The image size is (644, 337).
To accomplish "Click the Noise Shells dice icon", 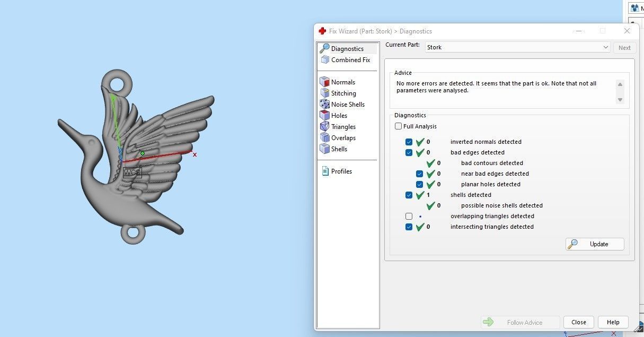I will point(325,105).
